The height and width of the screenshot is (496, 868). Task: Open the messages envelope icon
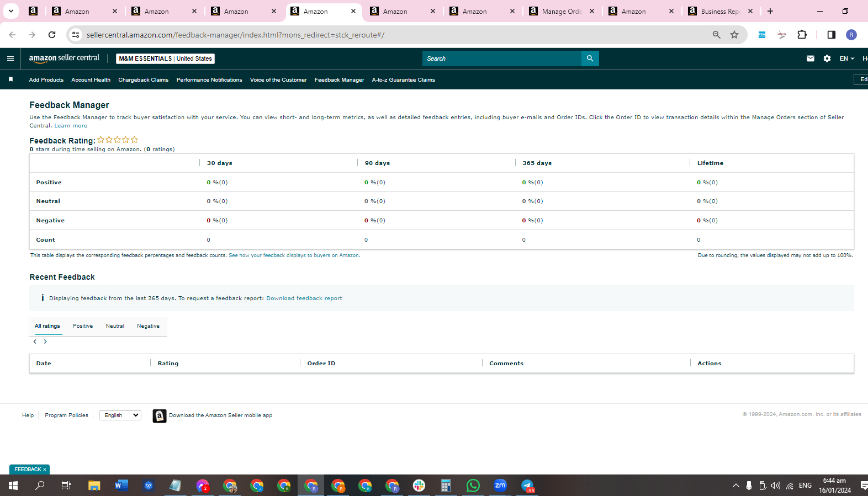[x=810, y=58]
